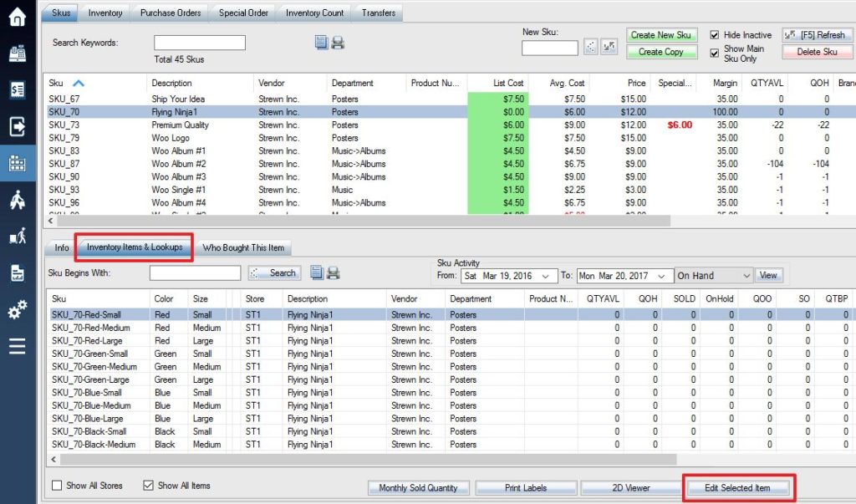The height and width of the screenshot is (504, 856).
Task: Uncheck the Hide Inactive checkbox
Action: pyautogui.click(x=715, y=35)
